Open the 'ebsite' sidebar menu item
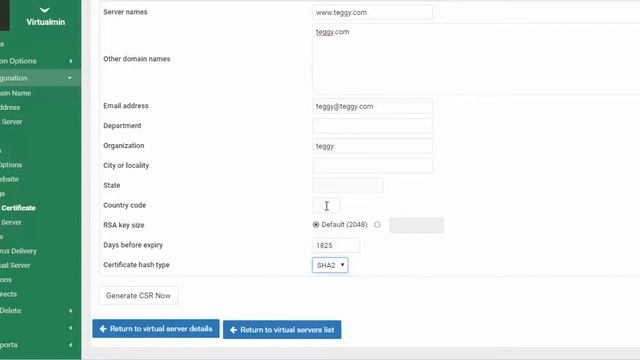 (x=9, y=179)
